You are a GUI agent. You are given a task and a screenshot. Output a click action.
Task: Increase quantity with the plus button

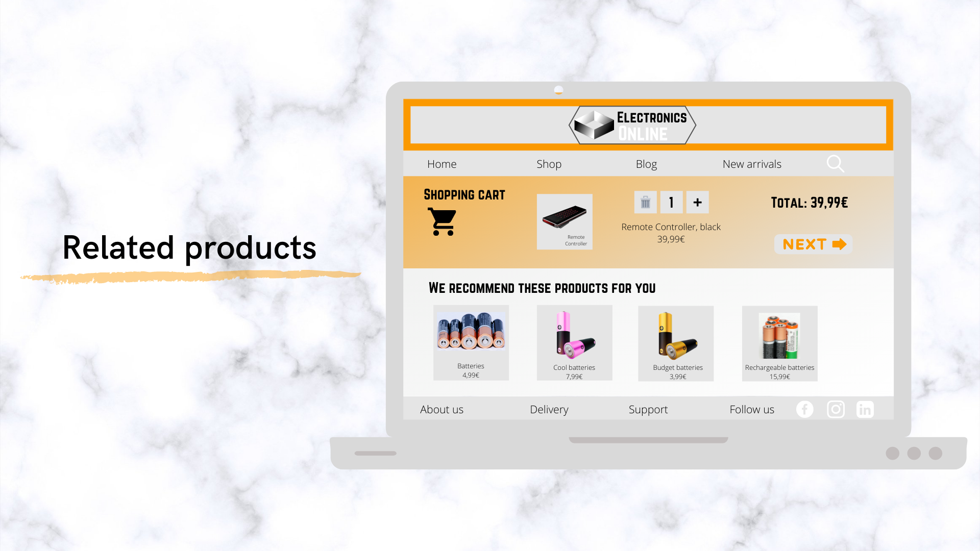tap(697, 203)
